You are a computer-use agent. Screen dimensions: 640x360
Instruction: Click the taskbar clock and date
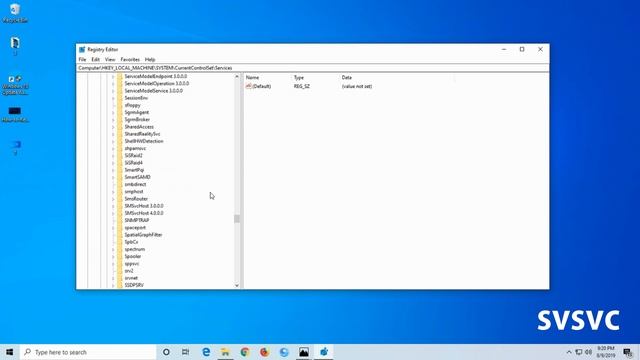coord(606,352)
